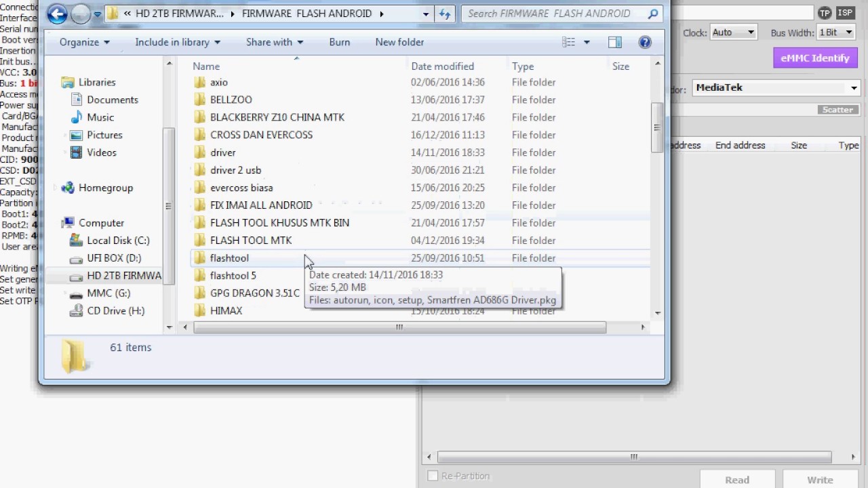Viewport: 868px width, 488px height.
Task: Open the Bus Width 1 Bit dropdown
Action: (x=836, y=33)
